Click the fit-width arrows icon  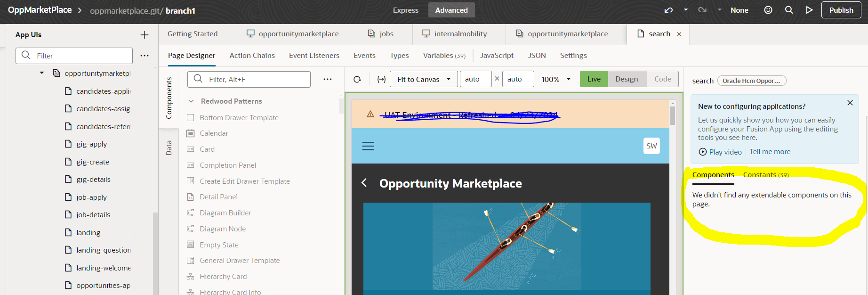coord(381,79)
